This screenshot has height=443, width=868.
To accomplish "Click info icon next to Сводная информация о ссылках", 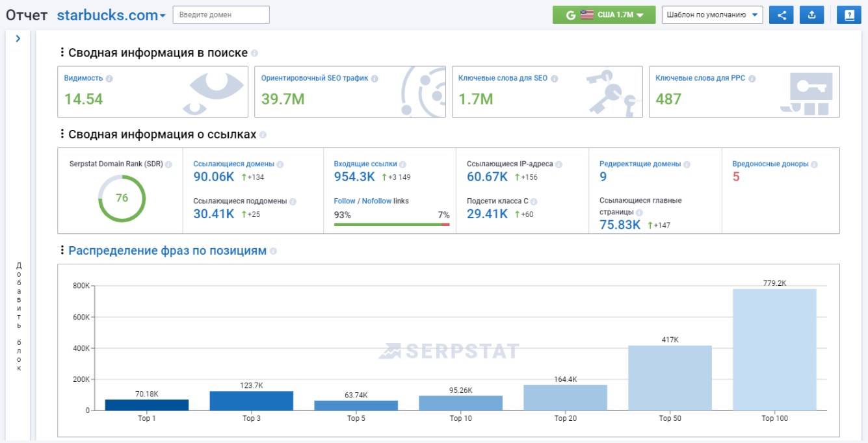I will [263, 135].
